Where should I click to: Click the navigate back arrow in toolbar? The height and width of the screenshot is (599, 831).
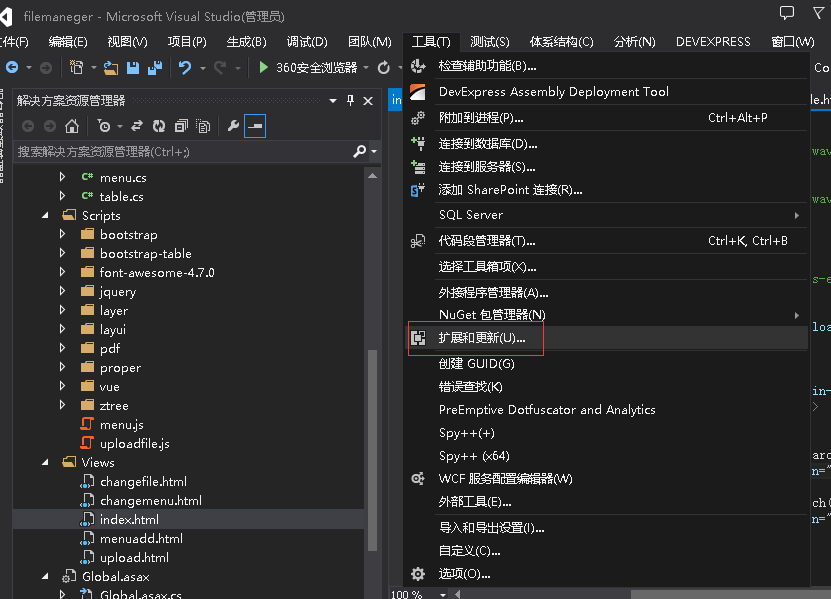pyautogui.click(x=12, y=67)
